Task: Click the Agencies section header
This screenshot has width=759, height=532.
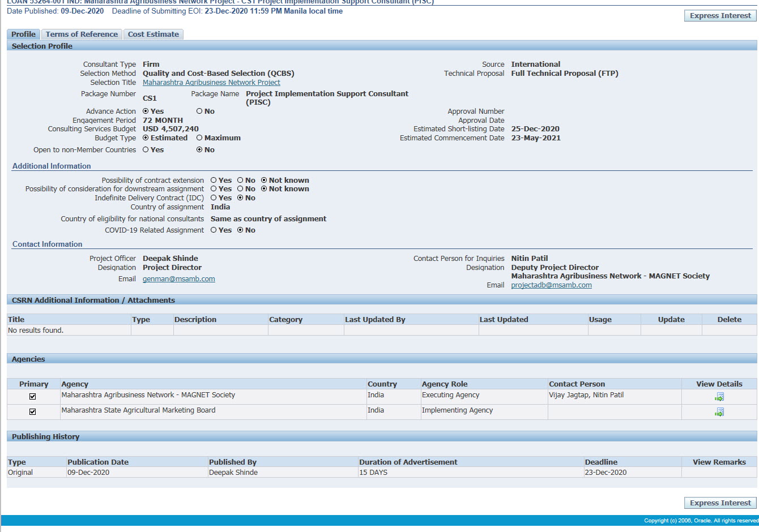Action: [382, 359]
